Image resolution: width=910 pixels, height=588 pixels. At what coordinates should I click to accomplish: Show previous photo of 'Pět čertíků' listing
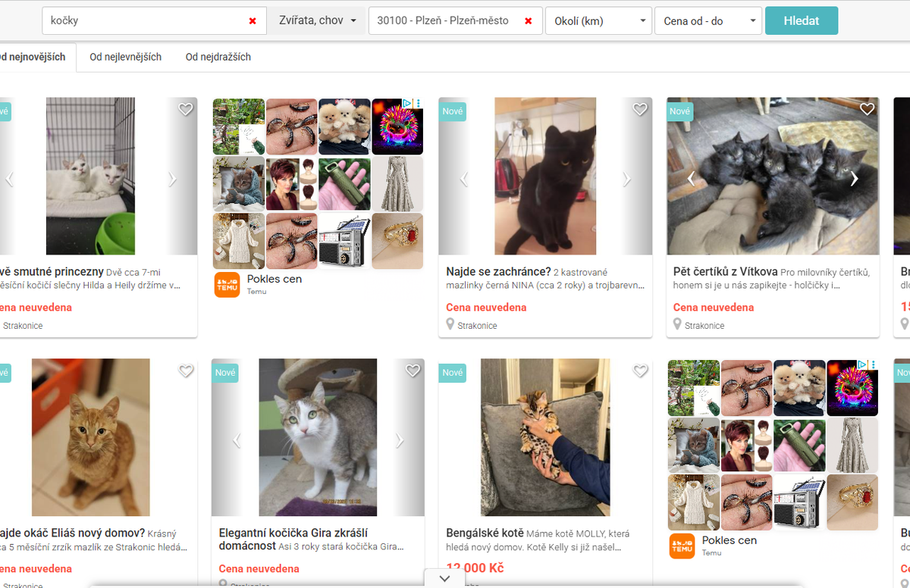tap(692, 179)
